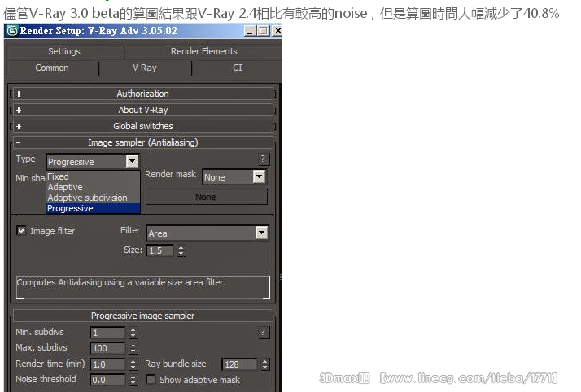Click the antialiasing filter description text box

tap(143, 287)
